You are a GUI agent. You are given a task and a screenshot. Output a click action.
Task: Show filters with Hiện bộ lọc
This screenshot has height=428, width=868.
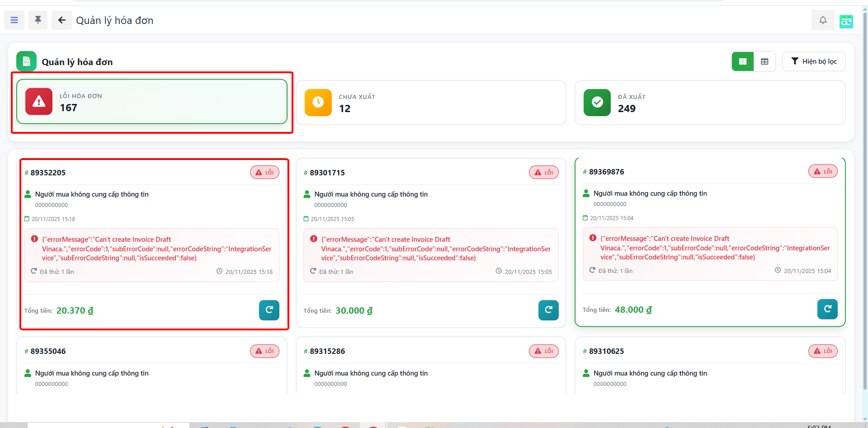click(814, 61)
